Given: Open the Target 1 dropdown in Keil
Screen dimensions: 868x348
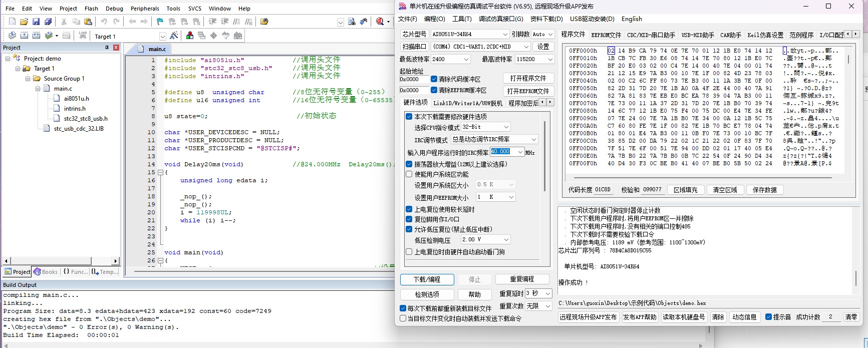Looking at the screenshot, I should [x=162, y=36].
